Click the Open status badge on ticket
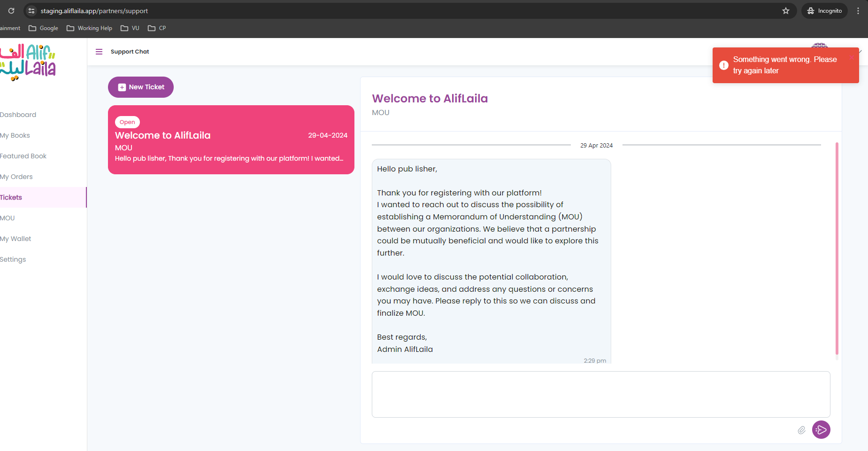The image size is (868, 451). point(127,122)
